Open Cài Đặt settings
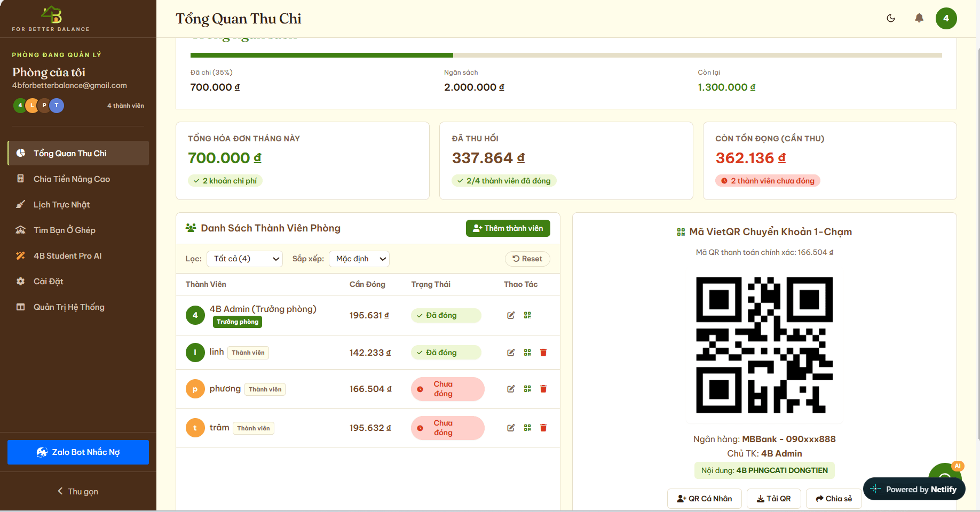 coord(78,281)
